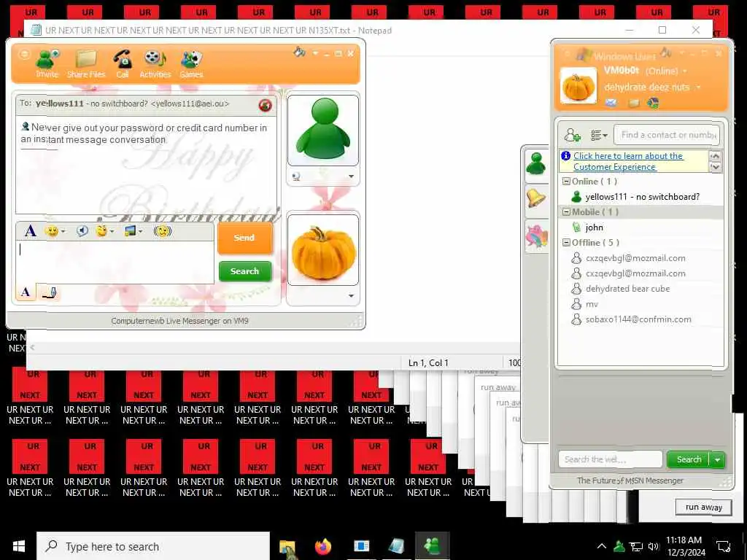This screenshot has height=560, width=747.
Task: Focus the Search the web field
Action: [x=610, y=459]
